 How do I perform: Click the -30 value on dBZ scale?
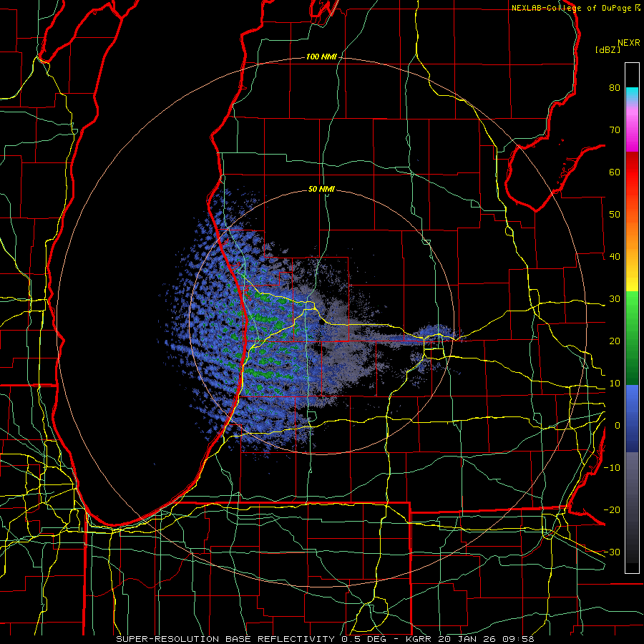(612, 552)
